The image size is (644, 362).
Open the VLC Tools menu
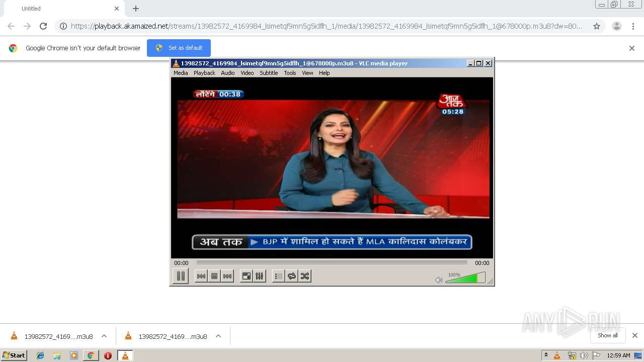(x=290, y=73)
